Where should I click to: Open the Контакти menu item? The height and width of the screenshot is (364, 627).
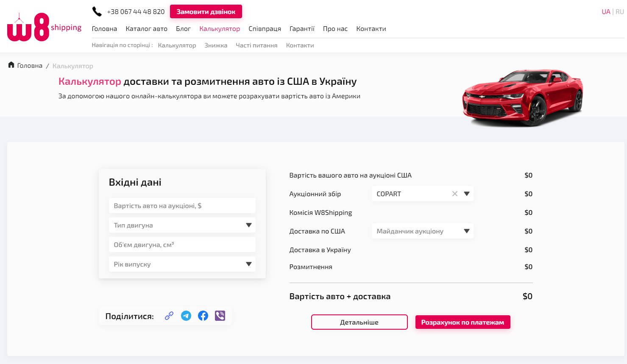371,28
